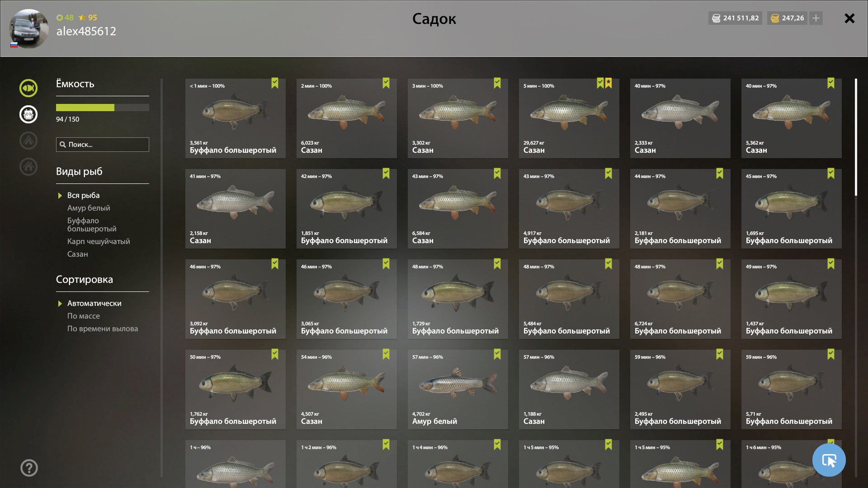Add currency with the plus button
The width and height of the screenshot is (868, 488).
tap(816, 18)
